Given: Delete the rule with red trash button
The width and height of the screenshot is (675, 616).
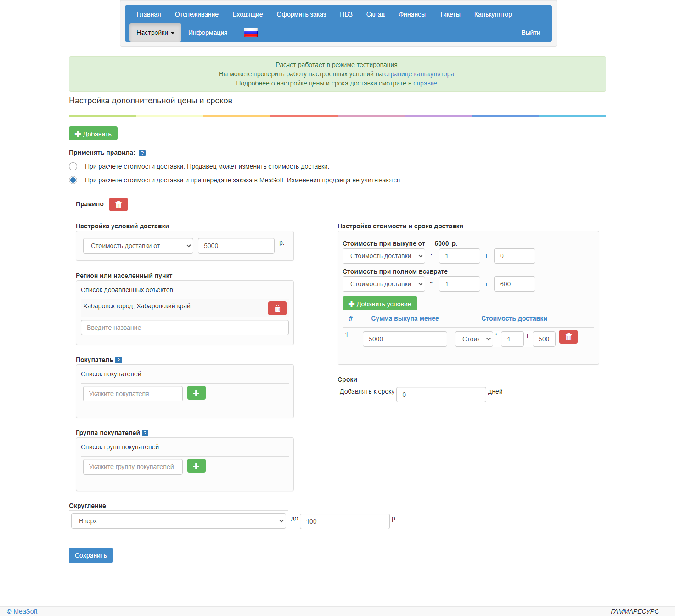Looking at the screenshot, I should point(118,204).
